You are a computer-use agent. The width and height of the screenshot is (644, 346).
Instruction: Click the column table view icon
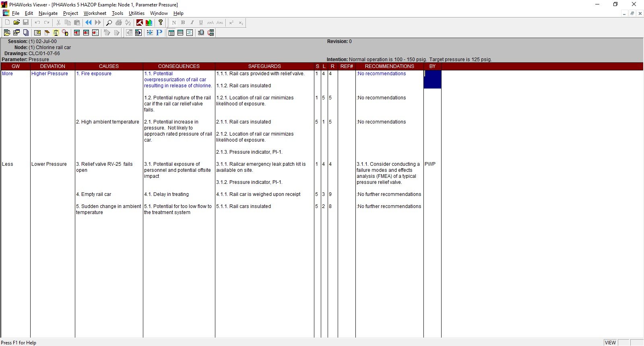[171, 33]
